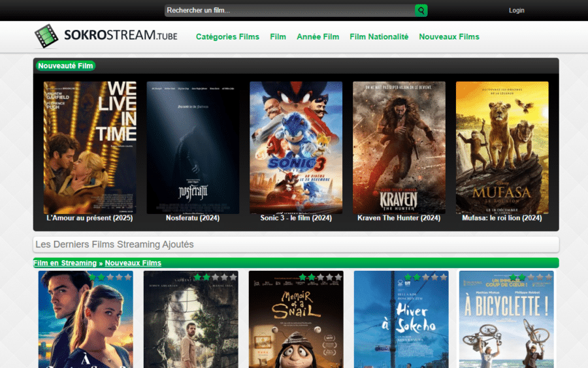Open the Login link
This screenshot has height=368, width=588.
pyautogui.click(x=516, y=10)
